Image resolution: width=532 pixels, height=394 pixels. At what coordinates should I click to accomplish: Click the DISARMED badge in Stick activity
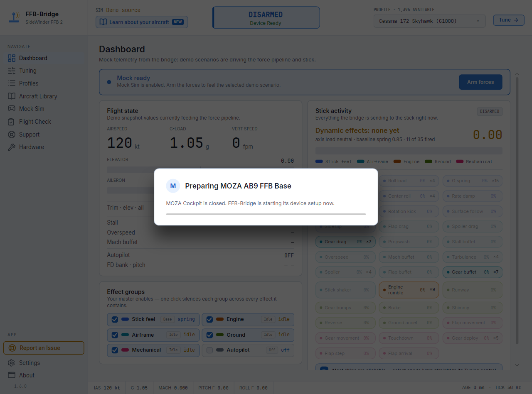coord(490,111)
